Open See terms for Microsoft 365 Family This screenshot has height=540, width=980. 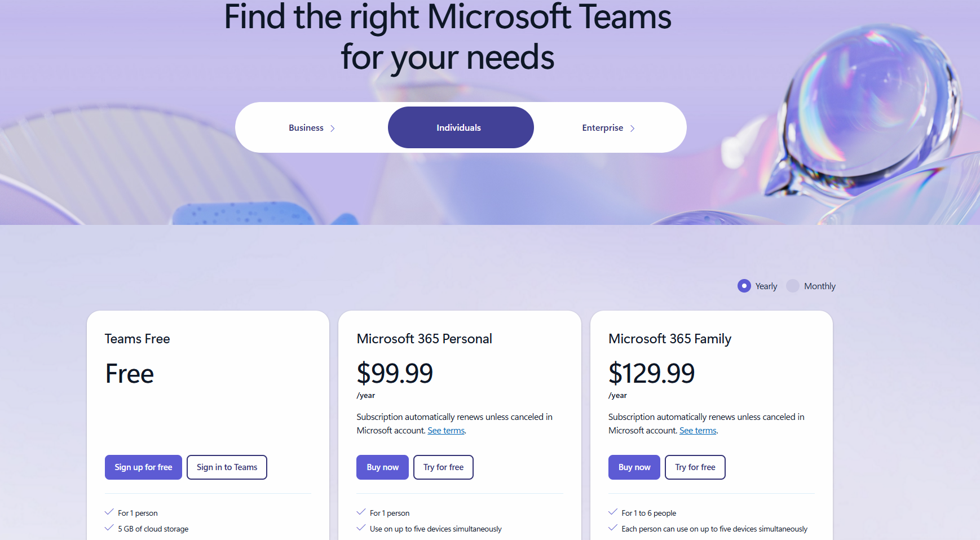698,430
